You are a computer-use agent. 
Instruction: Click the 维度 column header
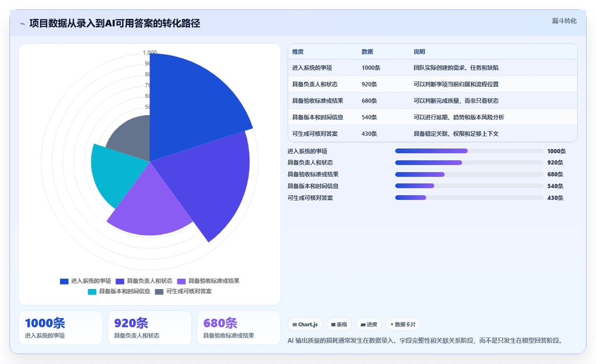click(x=298, y=52)
